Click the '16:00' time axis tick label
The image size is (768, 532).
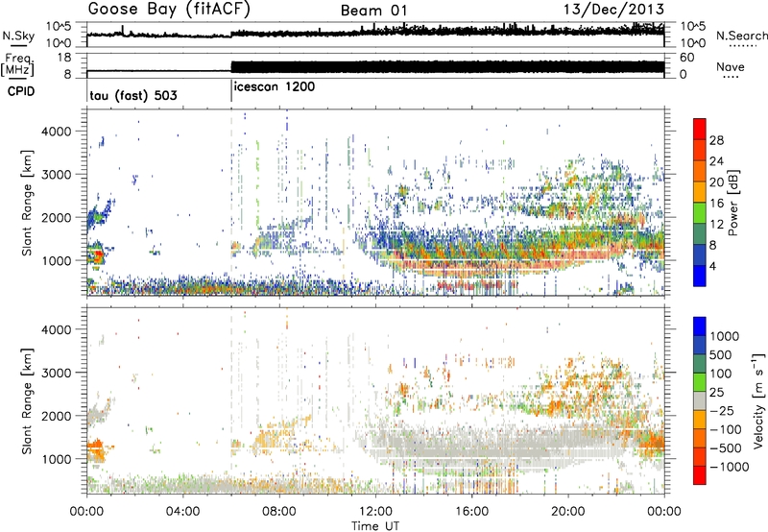point(471,512)
